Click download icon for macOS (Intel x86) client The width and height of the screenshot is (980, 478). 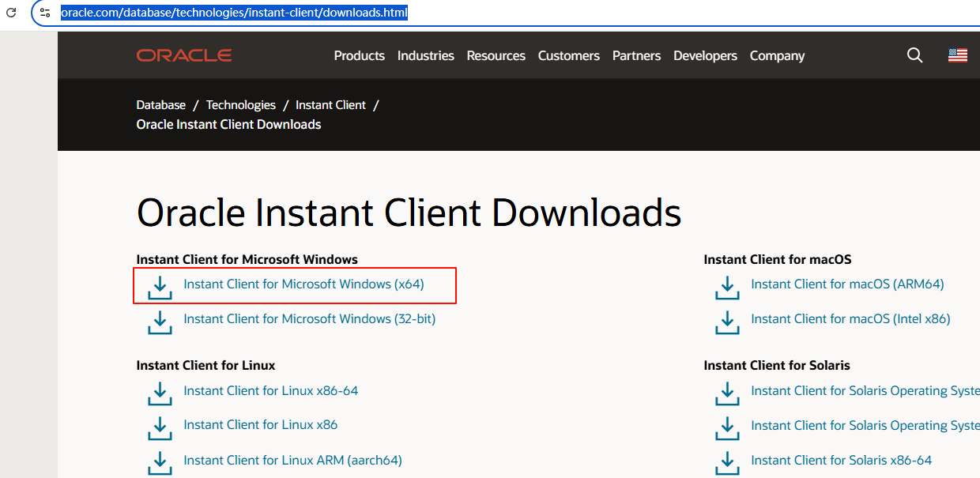727,322
